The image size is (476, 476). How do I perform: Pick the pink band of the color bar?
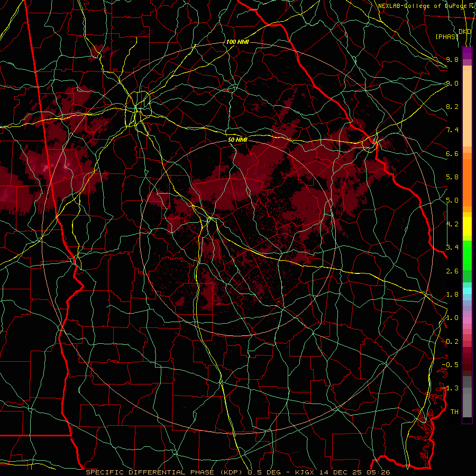[x=467, y=321]
